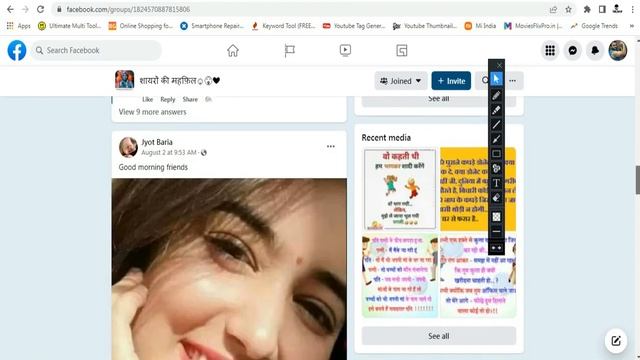
Task: Open Jyot Baria post options menu
Action: (x=331, y=146)
